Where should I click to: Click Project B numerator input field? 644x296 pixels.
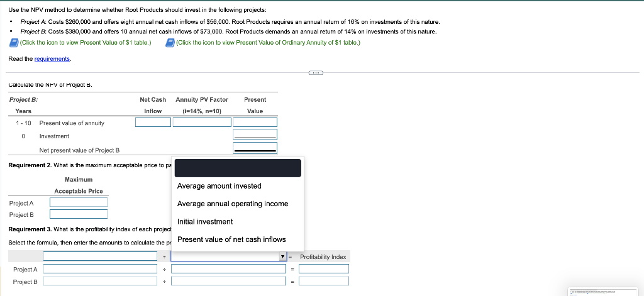coord(100,281)
